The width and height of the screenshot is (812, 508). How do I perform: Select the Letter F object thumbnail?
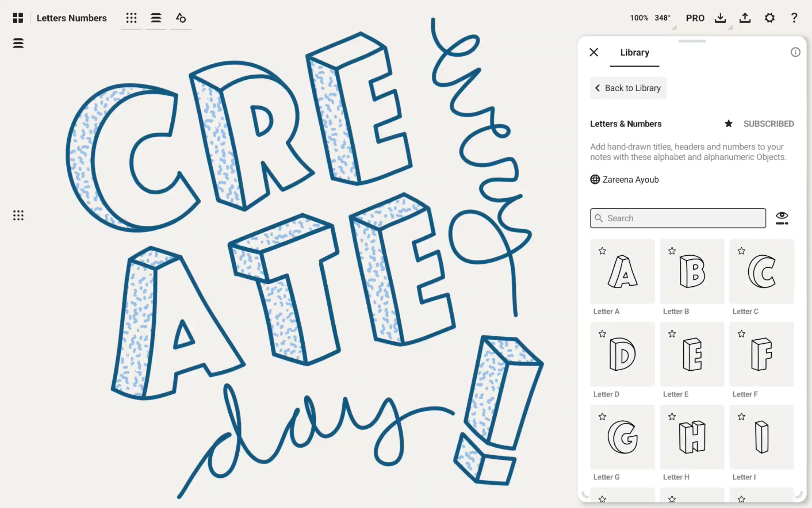(762, 354)
